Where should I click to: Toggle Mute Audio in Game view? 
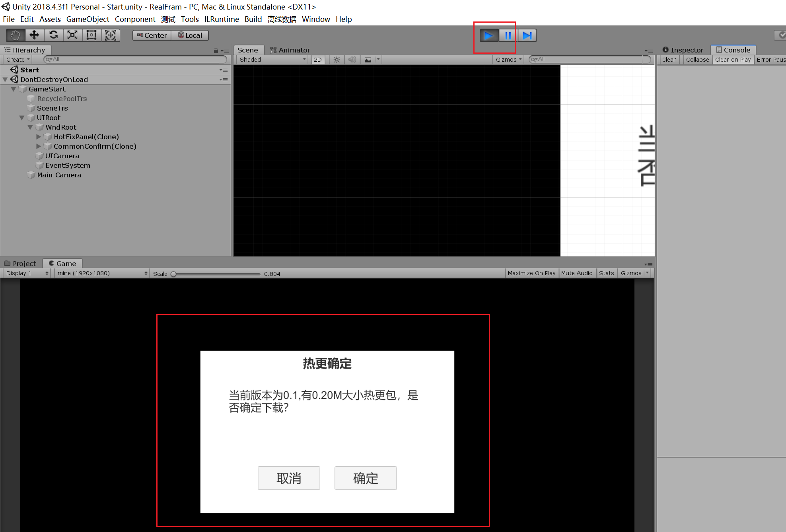click(x=576, y=273)
